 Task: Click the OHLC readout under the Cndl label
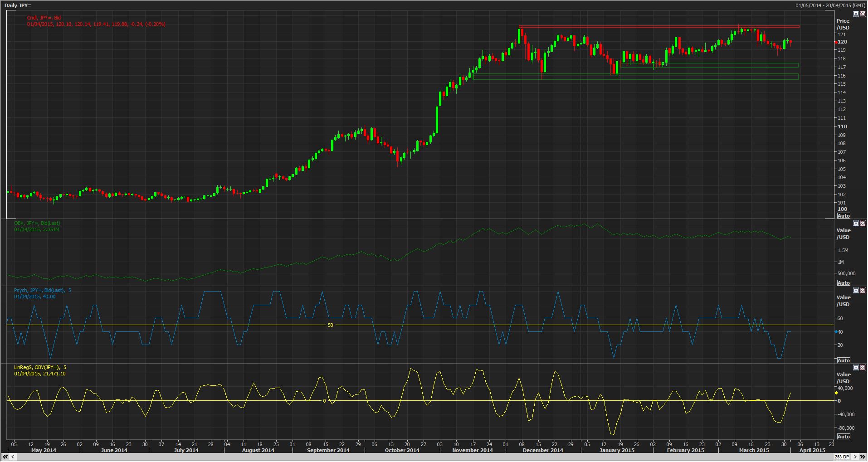[x=96, y=24]
